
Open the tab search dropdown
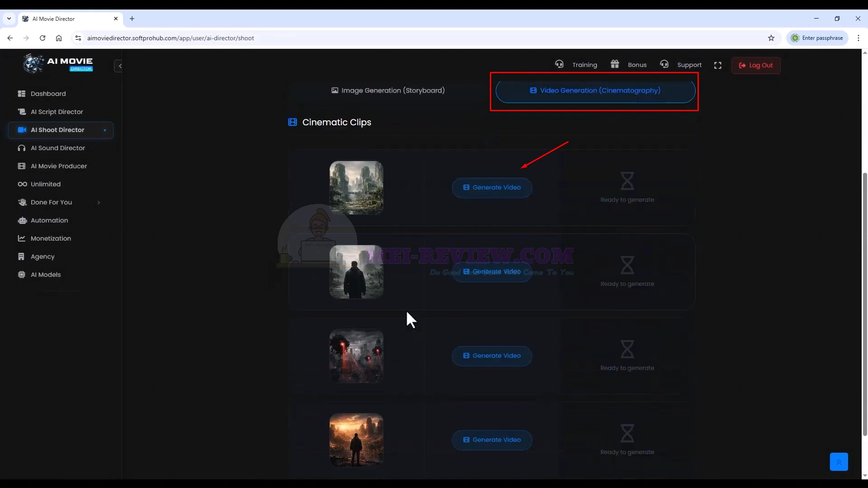pos(9,19)
